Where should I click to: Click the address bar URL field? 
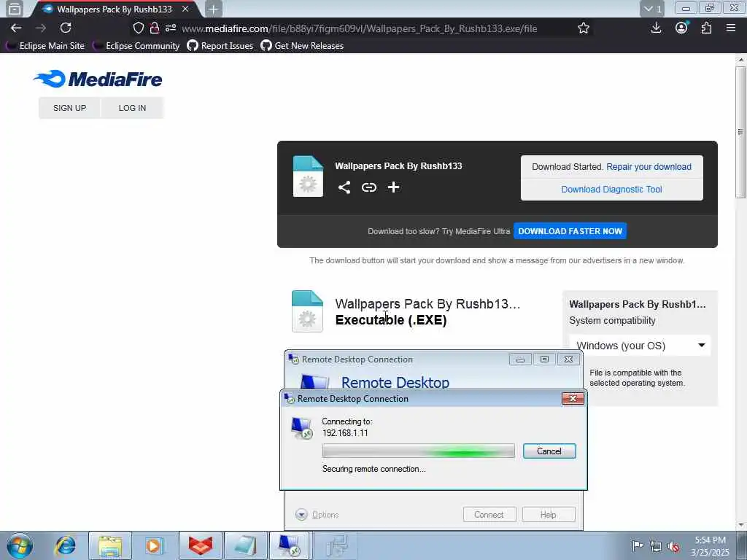360,28
